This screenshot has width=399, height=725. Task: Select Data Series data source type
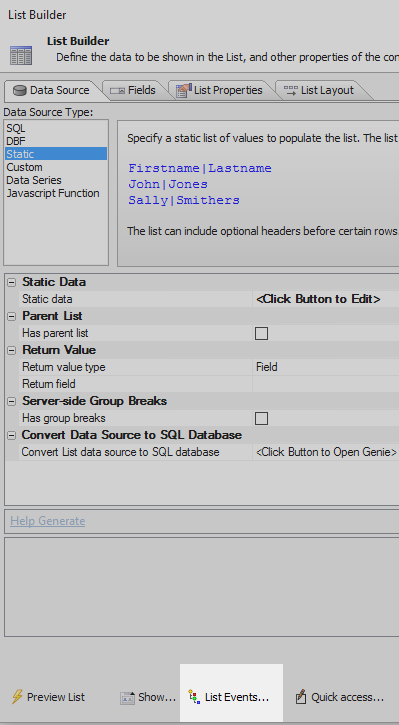tap(56, 180)
